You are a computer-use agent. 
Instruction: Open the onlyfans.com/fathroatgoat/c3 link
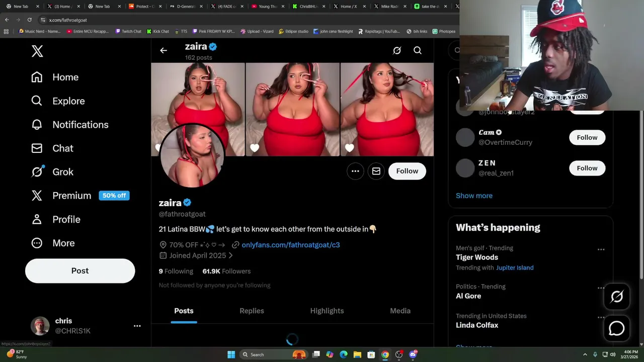pos(290,245)
